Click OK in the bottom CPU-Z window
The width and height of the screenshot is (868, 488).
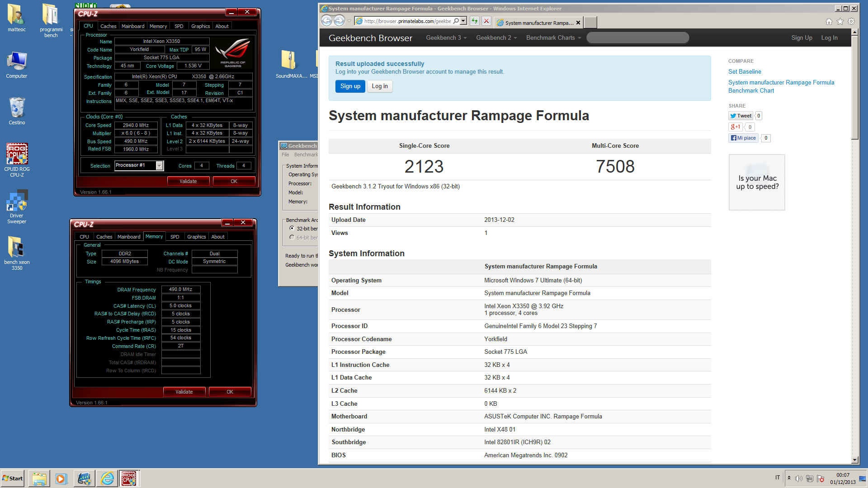(230, 392)
